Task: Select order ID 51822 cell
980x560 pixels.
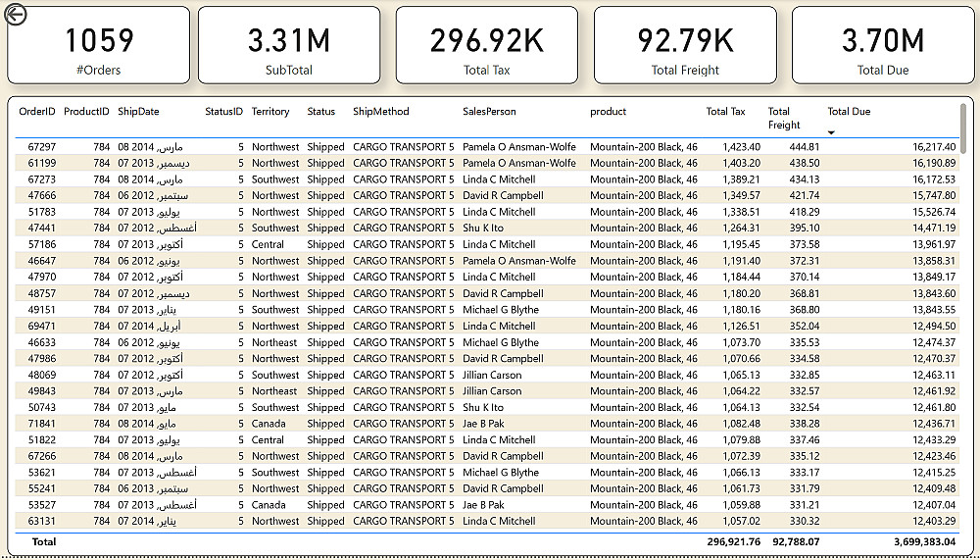Action: pyautogui.click(x=42, y=440)
